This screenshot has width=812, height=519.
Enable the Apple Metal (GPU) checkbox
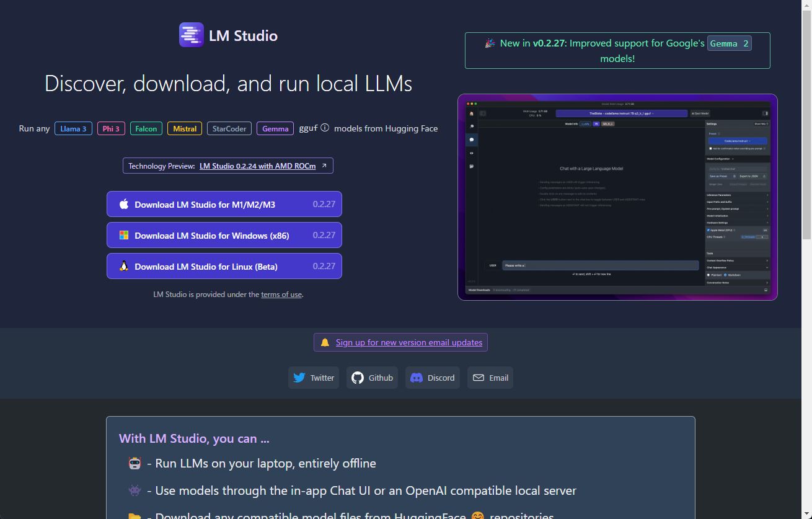[x=708, y=230]
